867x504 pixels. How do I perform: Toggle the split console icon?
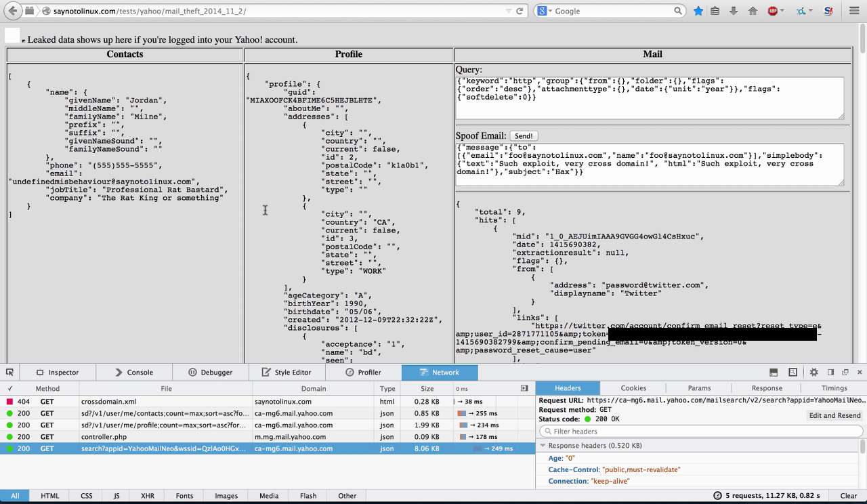click(774, 372)
